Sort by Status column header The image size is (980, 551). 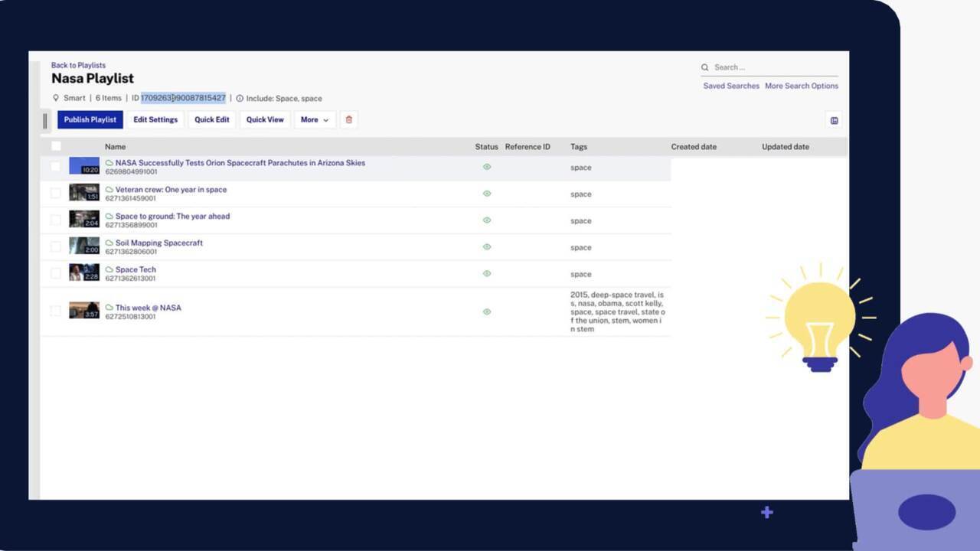tap(486, 147)
